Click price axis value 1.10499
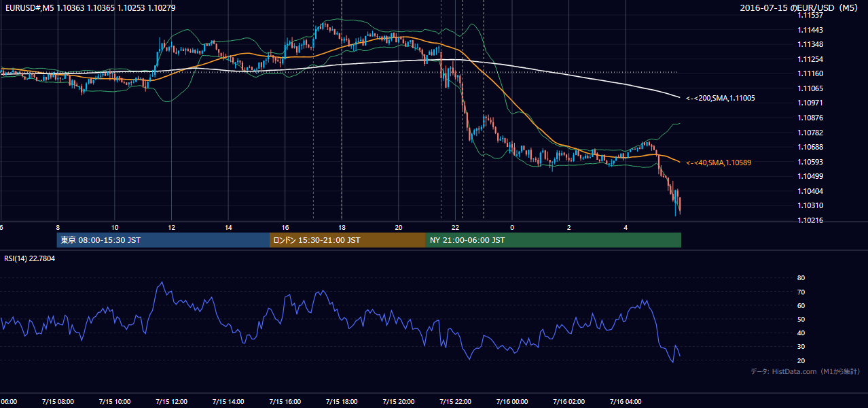868x408 pixels. (x=810, y=176)
